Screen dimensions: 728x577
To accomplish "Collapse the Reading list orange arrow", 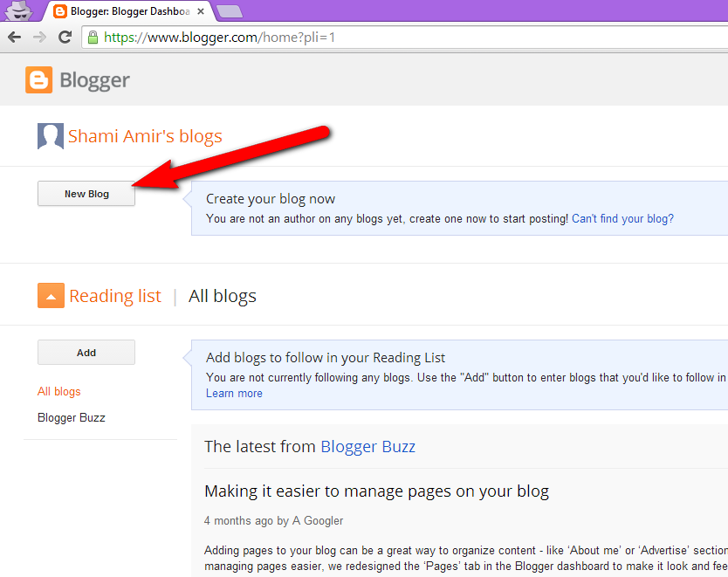I will pyautogui.click(x=51, y=296).
